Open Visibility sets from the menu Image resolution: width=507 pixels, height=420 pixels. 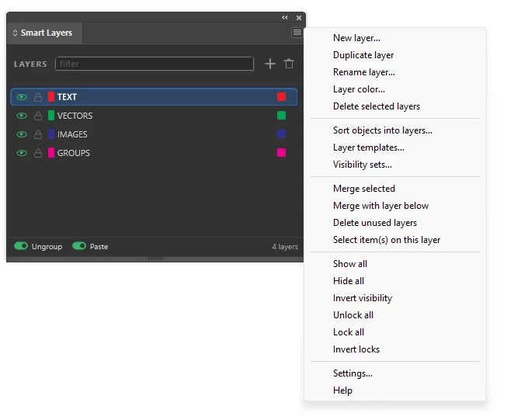tap(362, 165)
